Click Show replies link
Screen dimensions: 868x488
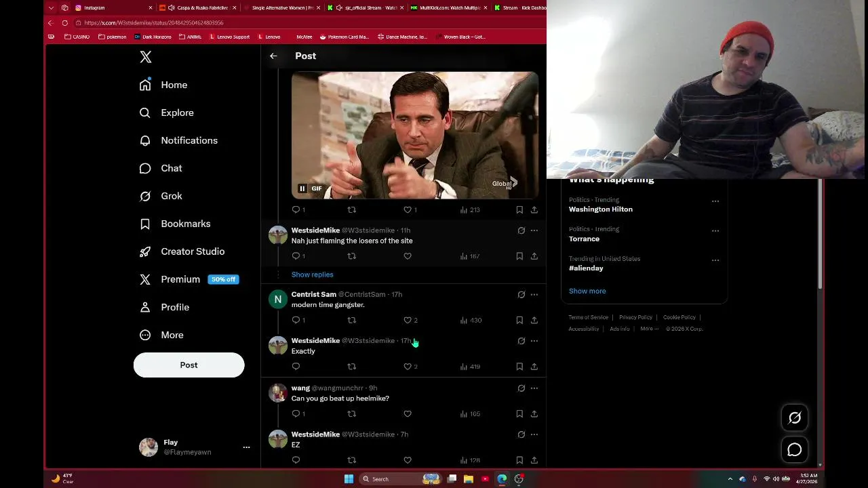(x=312, y=274)
